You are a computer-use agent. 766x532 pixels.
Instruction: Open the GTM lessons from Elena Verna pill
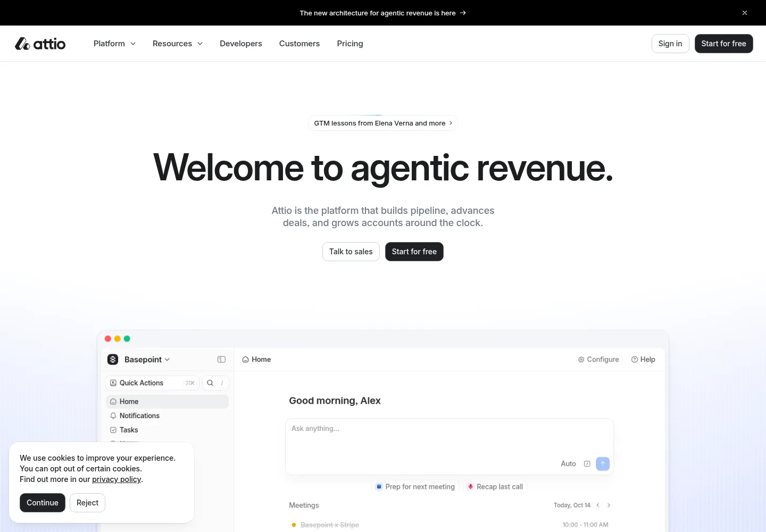point(383,123)
